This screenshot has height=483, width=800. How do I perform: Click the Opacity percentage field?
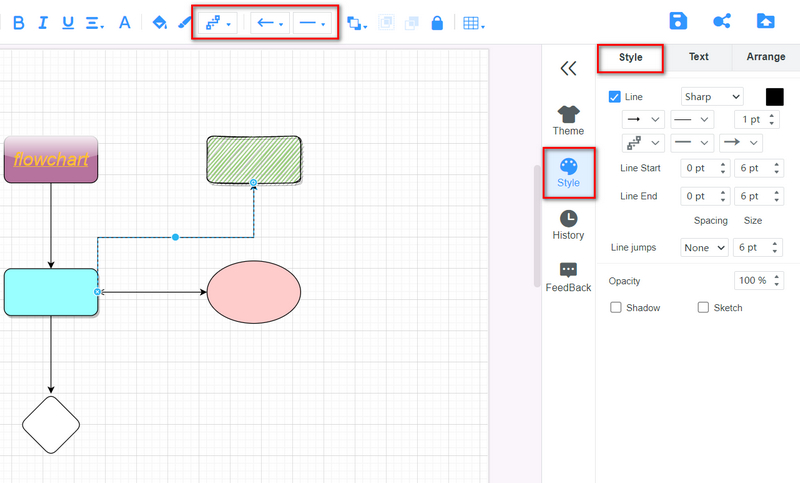[x=752, y=281]
